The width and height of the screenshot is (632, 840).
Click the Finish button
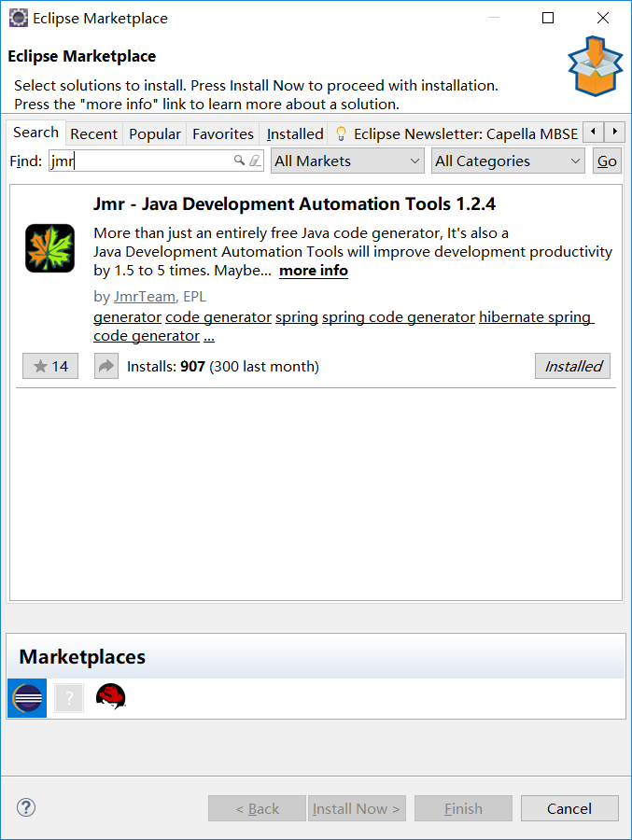pos(463,808)
